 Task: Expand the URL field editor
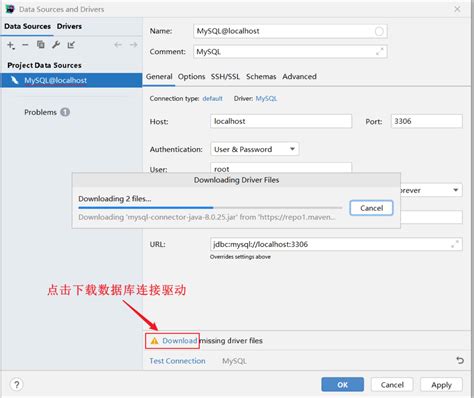[455, 244]
